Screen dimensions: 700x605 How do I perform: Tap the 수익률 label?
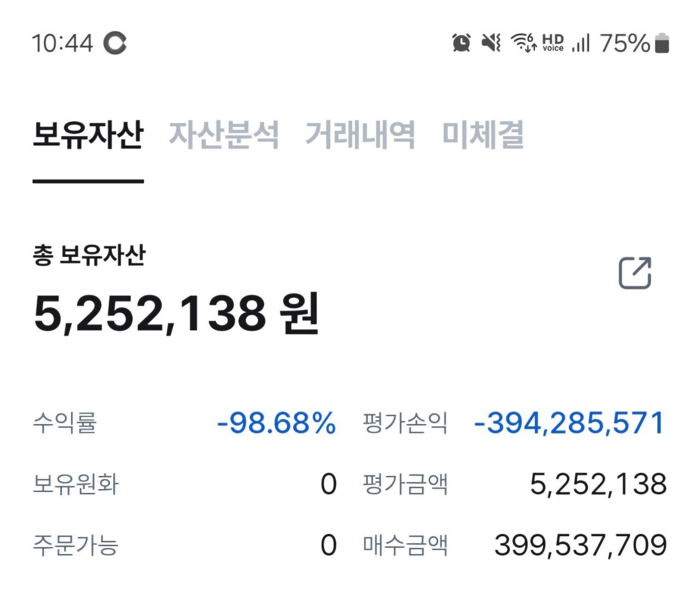coord(65,423)
